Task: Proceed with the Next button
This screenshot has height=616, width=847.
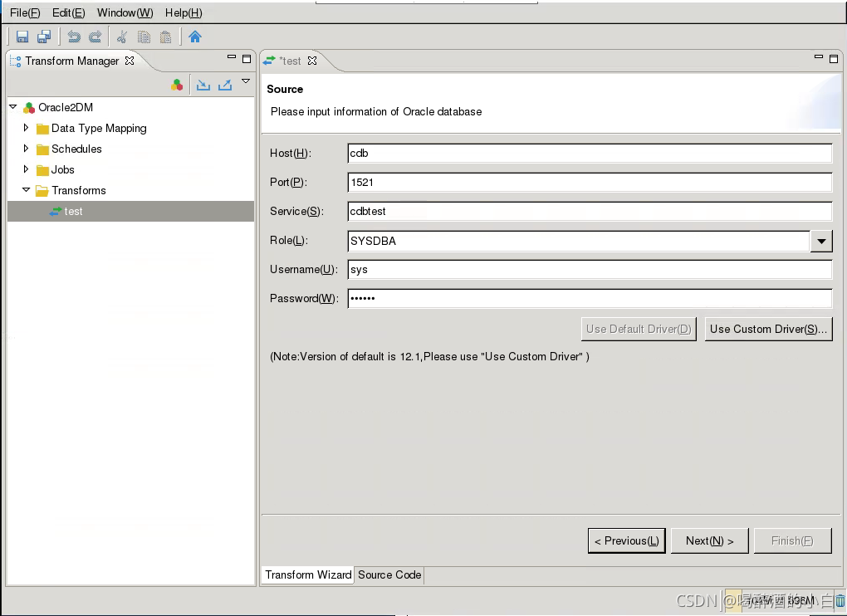Action: click(710, 541)
